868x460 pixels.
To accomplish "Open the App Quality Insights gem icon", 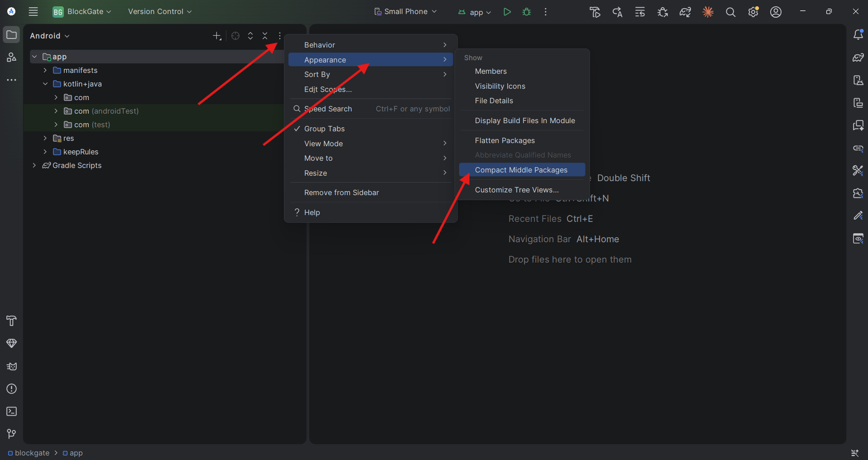I will (11, 343).
